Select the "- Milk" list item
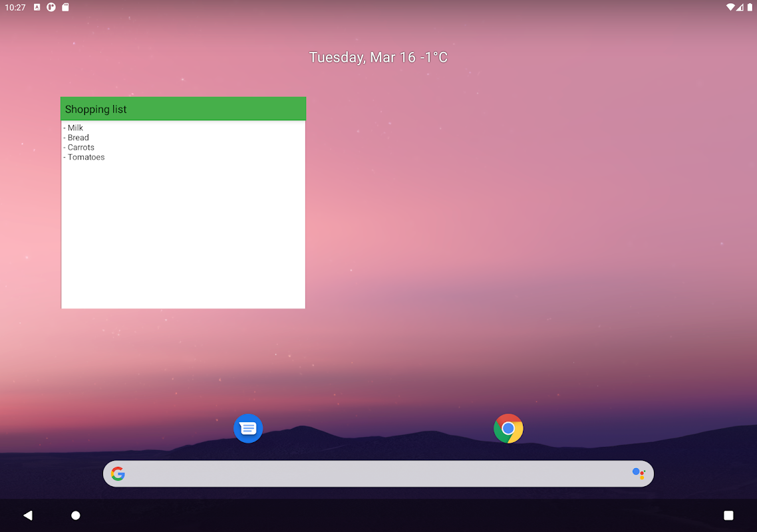757x532 pixels. (x=73, y=128)
